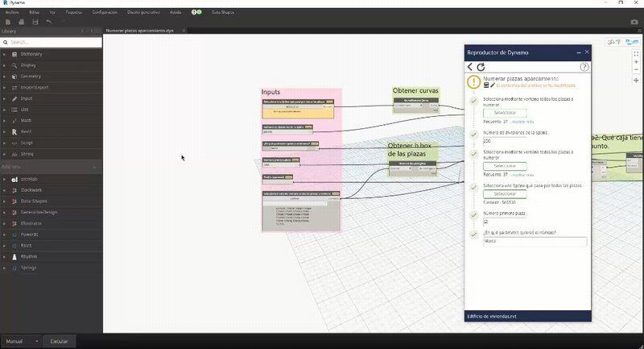Click the refresh icon in Reproductor de Dynamo

pos(481,67)
